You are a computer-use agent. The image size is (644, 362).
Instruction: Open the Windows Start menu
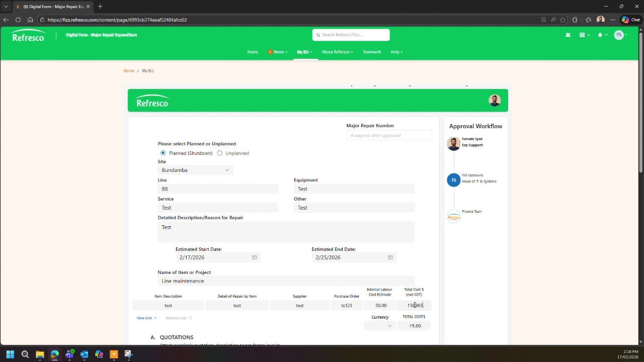click(10, 354)
